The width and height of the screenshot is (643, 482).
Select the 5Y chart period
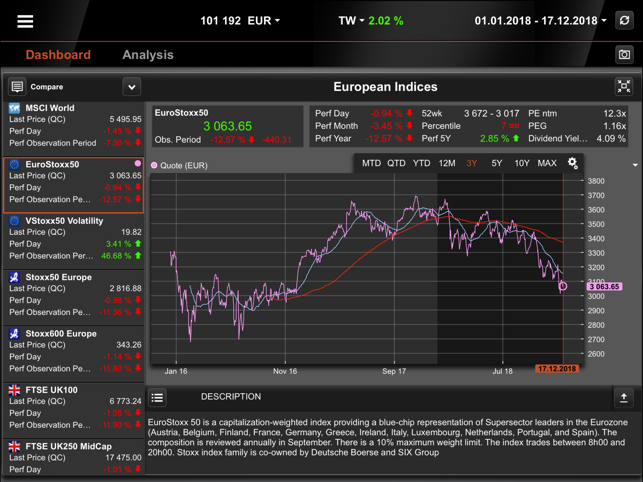tap(497, 163)
